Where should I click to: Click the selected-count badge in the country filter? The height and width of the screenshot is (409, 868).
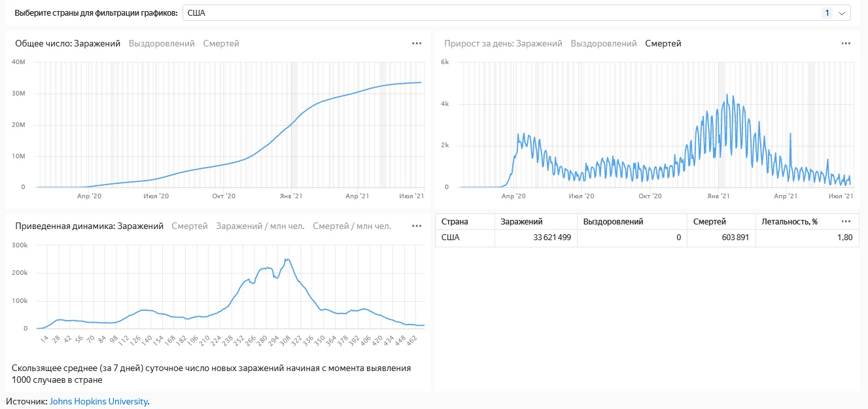(827, 13)
